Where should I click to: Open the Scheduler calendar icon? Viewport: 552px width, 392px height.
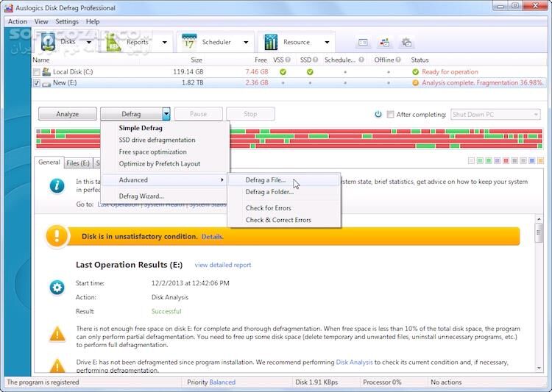click(189, 42)
